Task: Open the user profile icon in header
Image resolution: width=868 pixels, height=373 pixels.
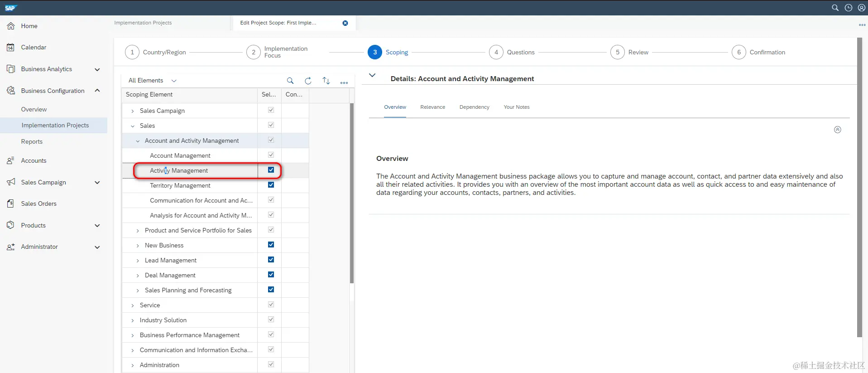Action: pyautogui.click(x=861, y=8)
